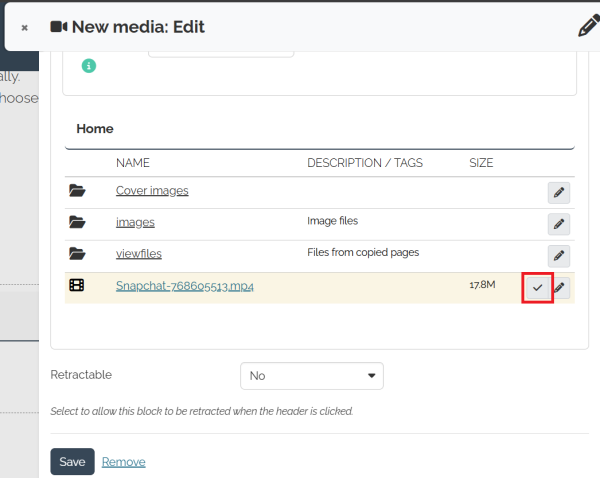The height and width of the screenshot is (478, 600).
Task: Click the viewfiles folder icon
Action: pyautogui.click(x=77, y=254)
